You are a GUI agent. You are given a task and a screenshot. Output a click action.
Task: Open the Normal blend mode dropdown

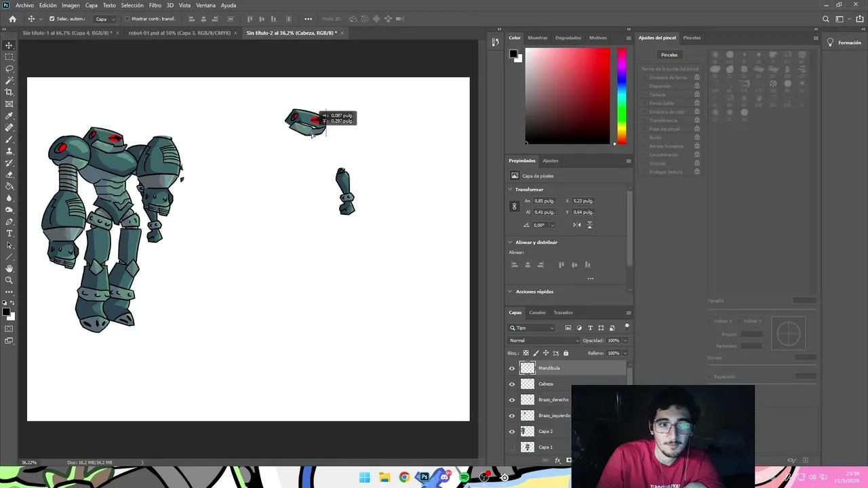(545, 340)
